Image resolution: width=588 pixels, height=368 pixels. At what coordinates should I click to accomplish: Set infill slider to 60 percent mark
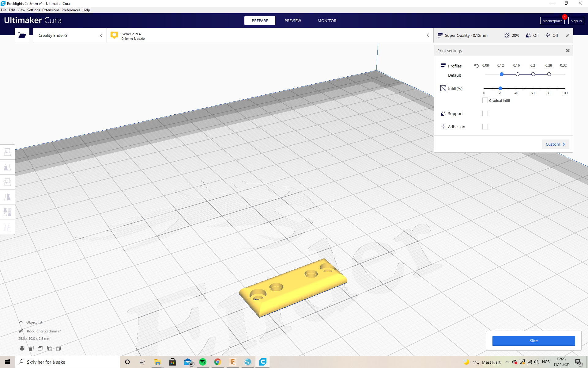533,88
